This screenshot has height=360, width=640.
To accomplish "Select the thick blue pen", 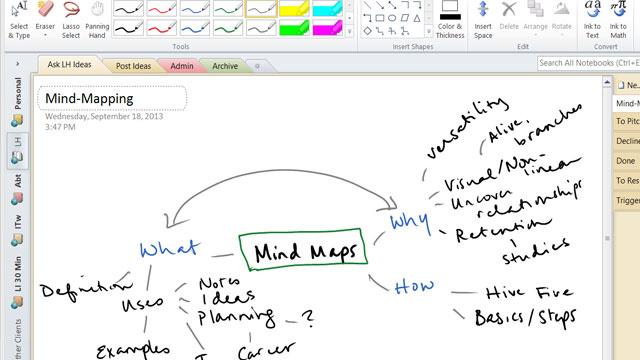I will click(x=195, y=29).
